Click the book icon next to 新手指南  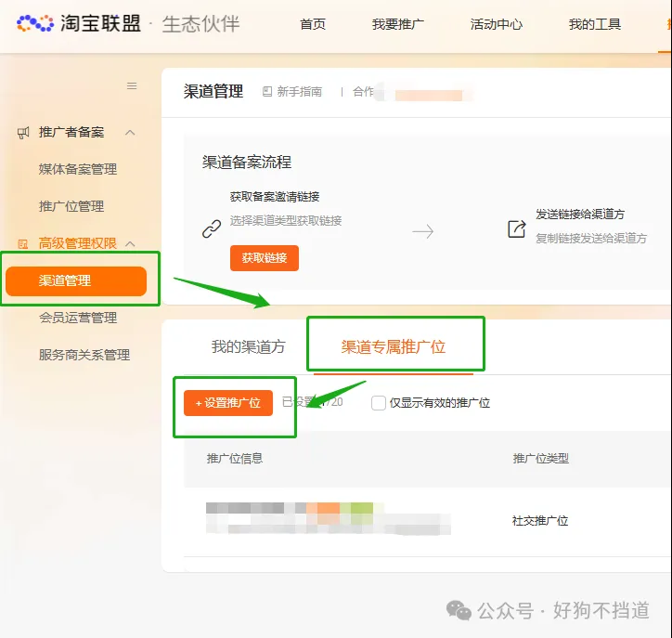(x=267, y=91)
